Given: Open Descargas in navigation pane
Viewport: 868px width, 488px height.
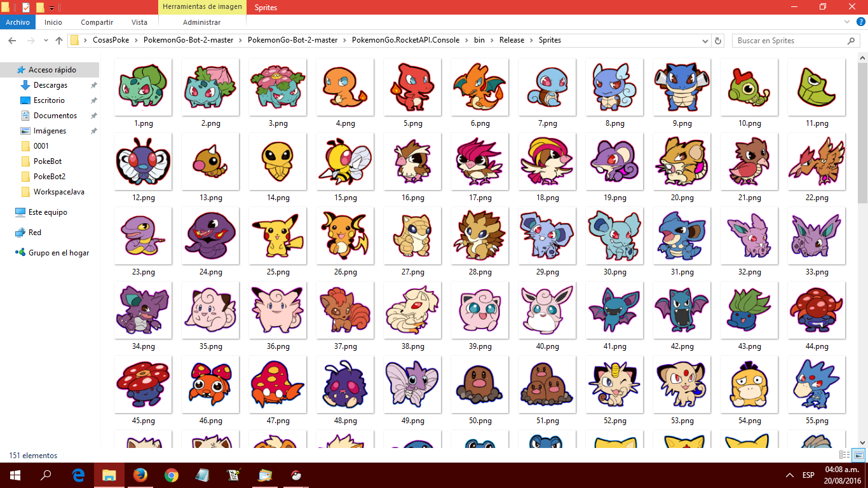Looking at the screenshot, I should click(x=50, y=85).
